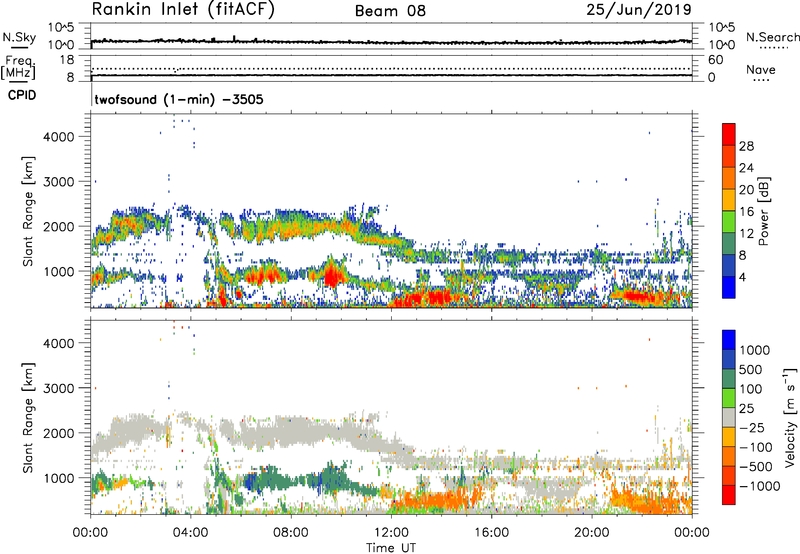Select the "12" Power color bar label

tap(746, 234)
